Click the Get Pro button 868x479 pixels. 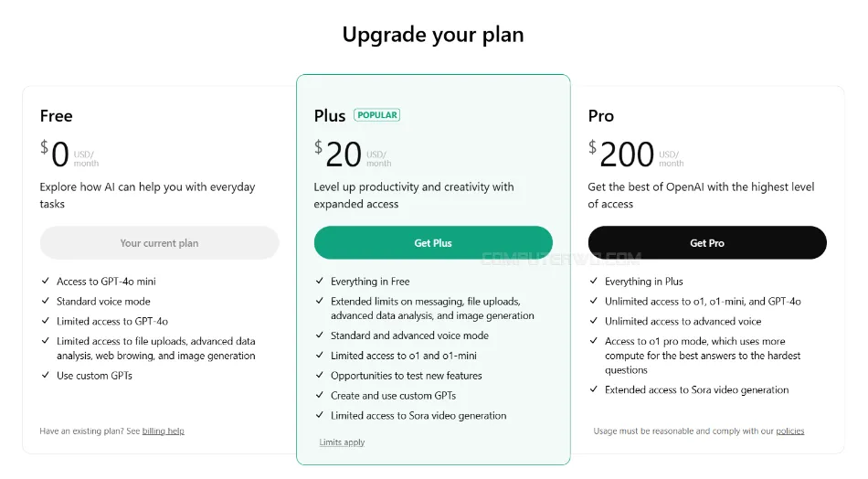[x=707, y=242]
